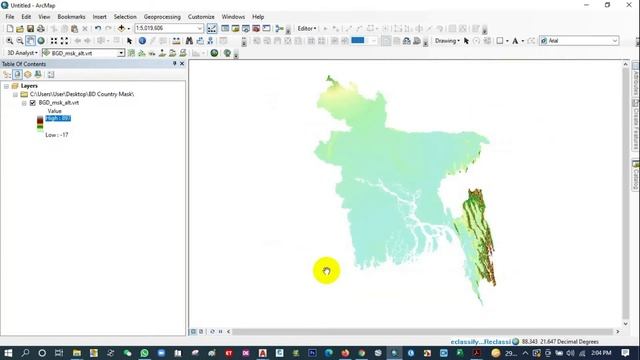Click Fixed Zoom In icon

tap(54, 41)
